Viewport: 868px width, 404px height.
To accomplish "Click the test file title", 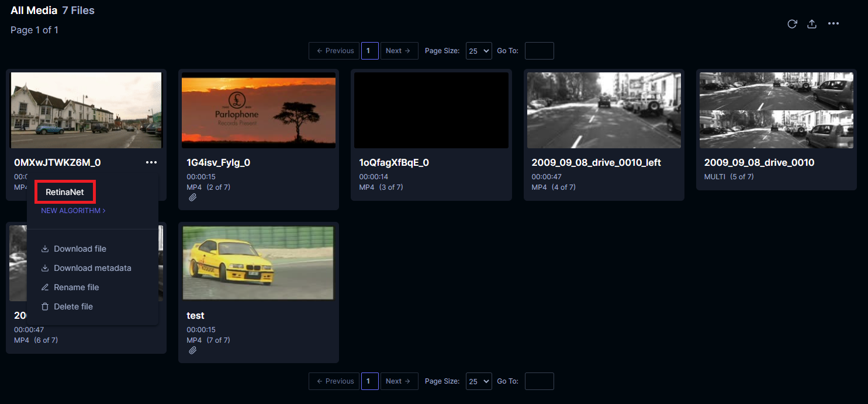I will [196, 316].
